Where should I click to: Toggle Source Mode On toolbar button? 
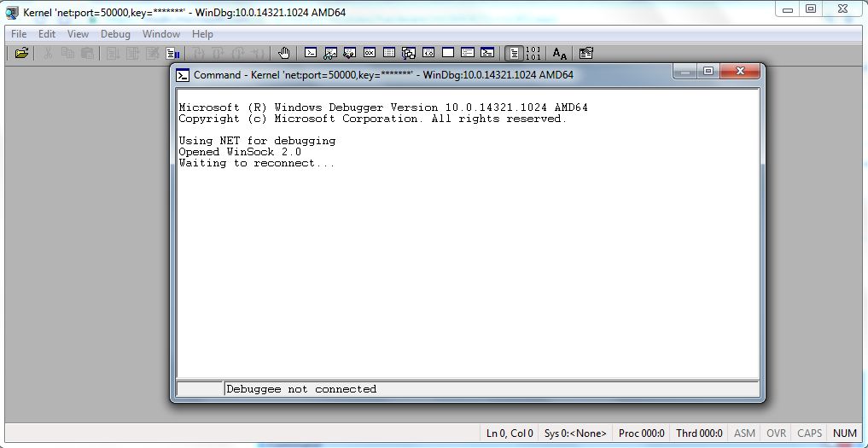click(515, 53)
